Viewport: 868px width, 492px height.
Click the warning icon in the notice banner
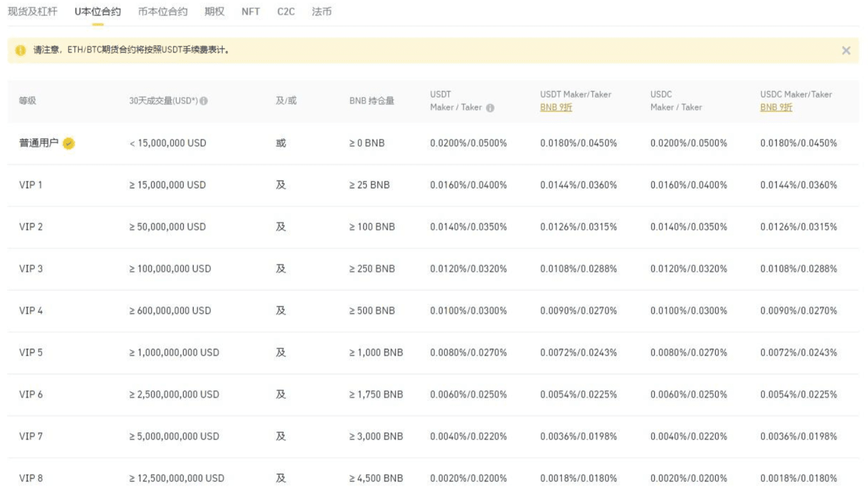click(x=21, y=50)
